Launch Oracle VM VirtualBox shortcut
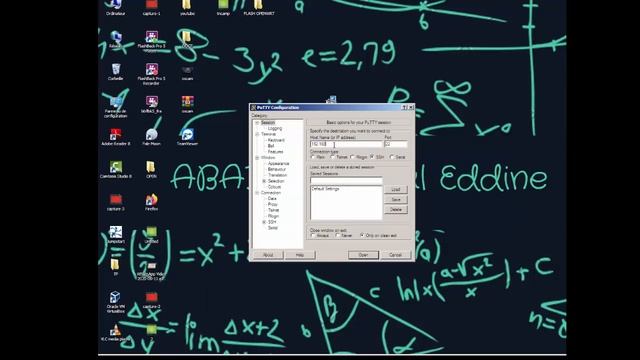This screenshot has height=360, width=640. (116, 302)
